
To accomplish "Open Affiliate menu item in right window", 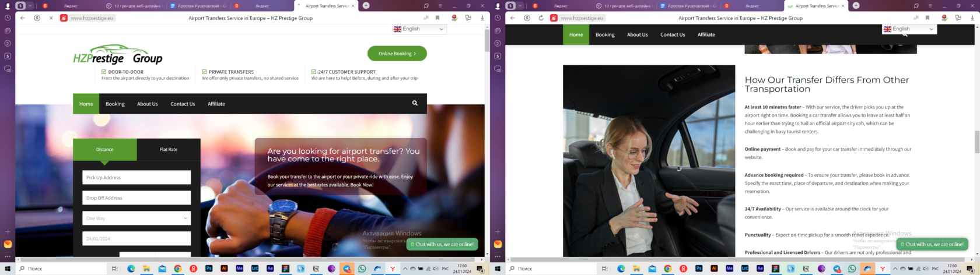I will 706,34.
